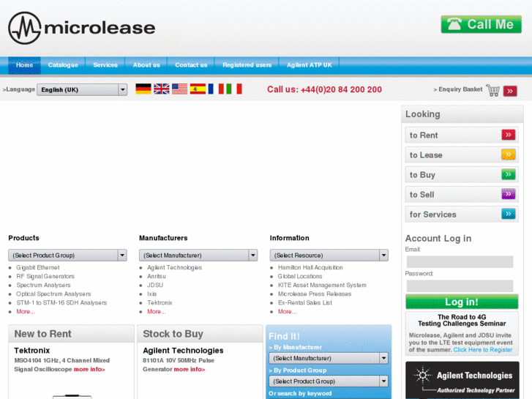
Task: Click the Agilent Technologies manufacturer link
Action: (174, 267)
